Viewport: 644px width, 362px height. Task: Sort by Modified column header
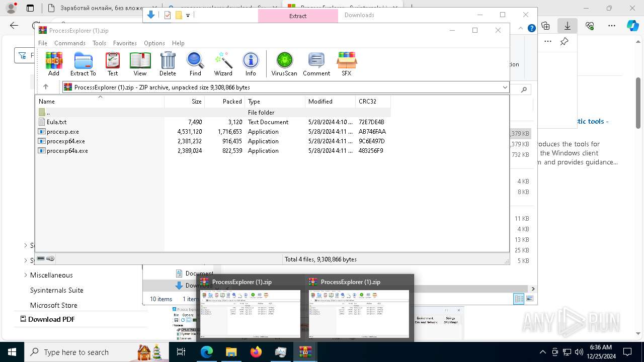coord(330,102)
